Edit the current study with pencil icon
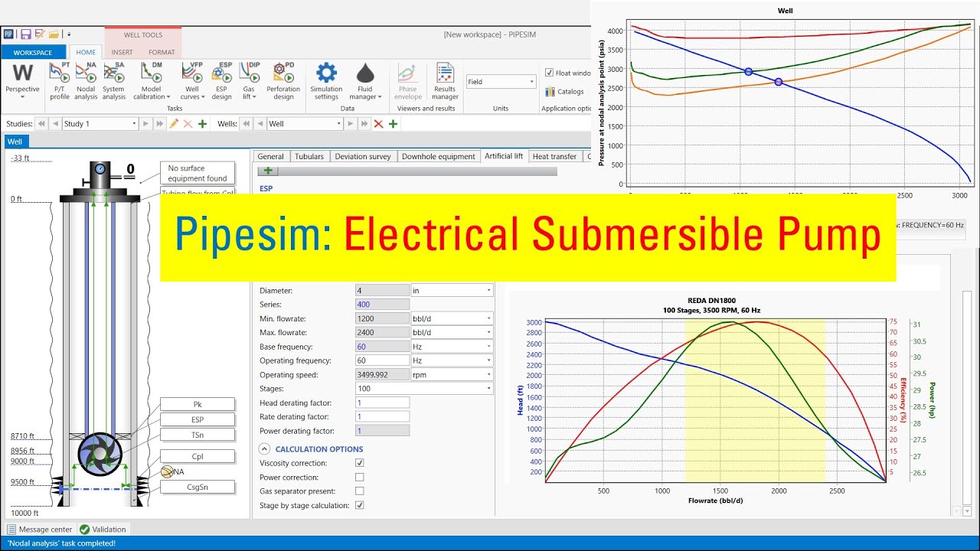Viewport: 980px width, 551px height. pyautogui.click(x=175, y=124)
